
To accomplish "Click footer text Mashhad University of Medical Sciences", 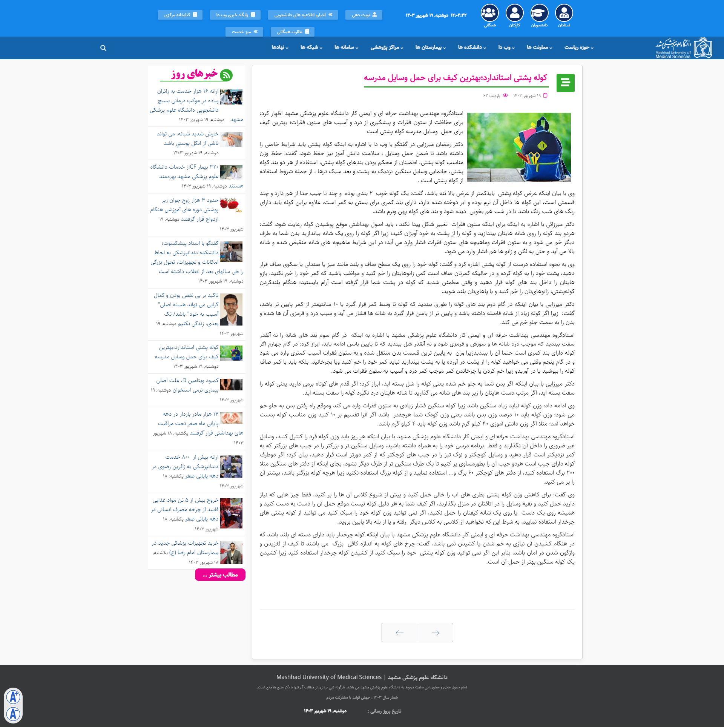I will (329, 677).
